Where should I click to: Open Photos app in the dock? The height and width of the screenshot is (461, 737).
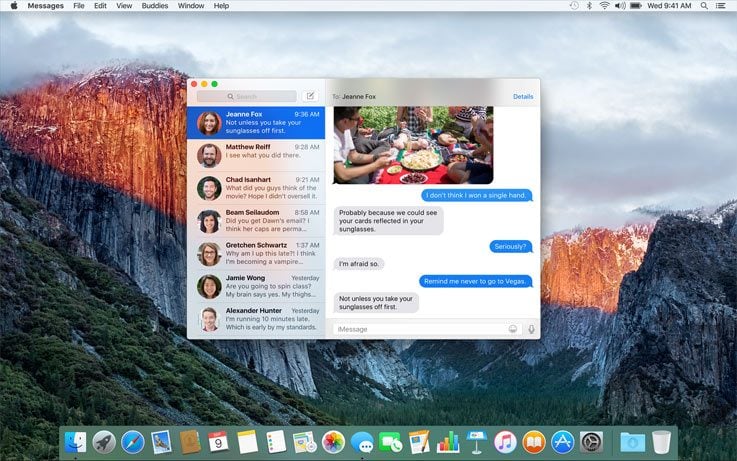(333, 441)
